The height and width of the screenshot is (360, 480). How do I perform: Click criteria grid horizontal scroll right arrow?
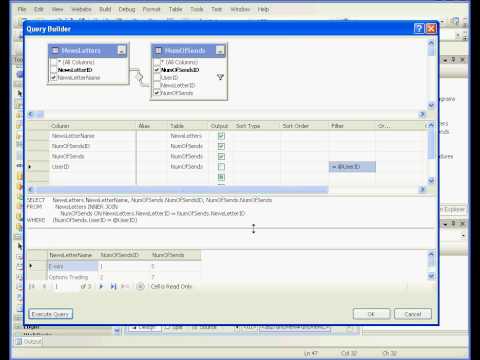[x=422, y=189]
